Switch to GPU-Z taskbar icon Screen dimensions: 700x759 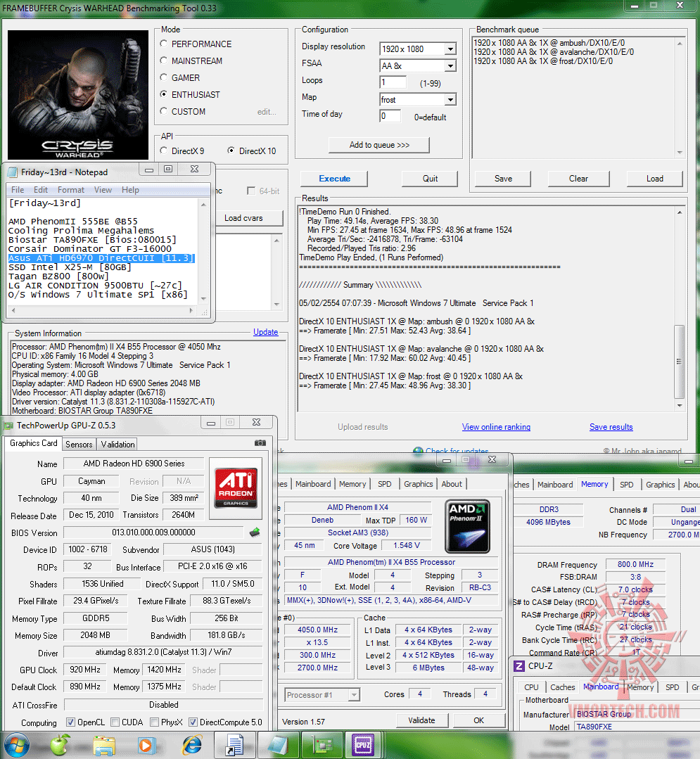[x=322, y=745]
